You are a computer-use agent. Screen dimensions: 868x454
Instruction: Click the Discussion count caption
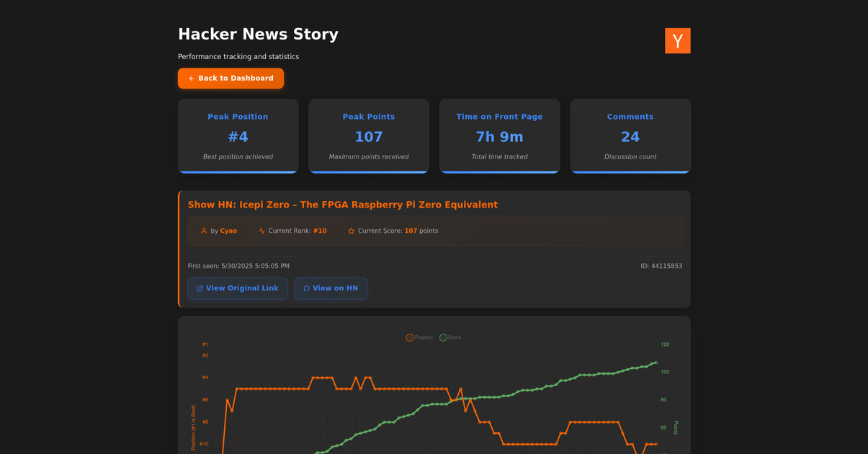tap(630, 156)
